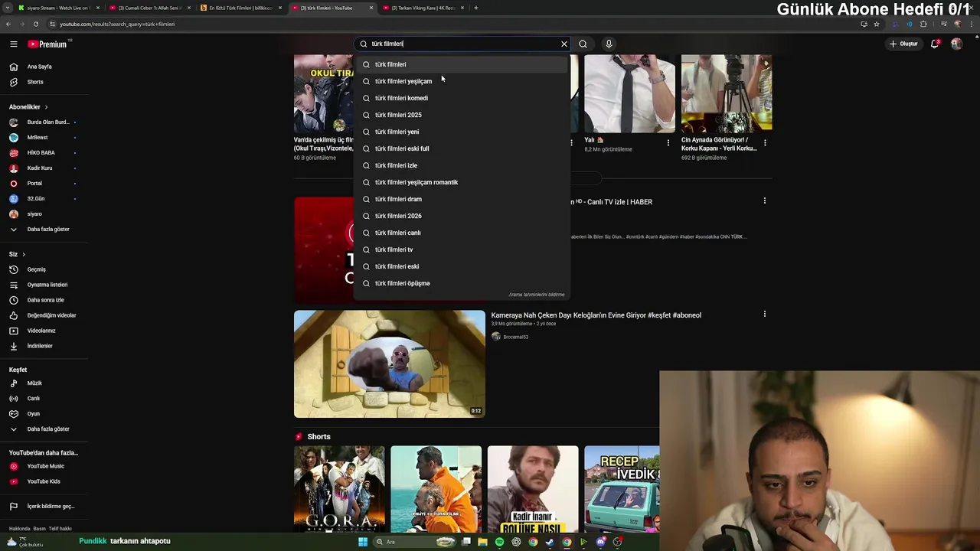Screen dimensions: 980x551
Task: Open the Keloğlan video thumbnail
Action: pos(390,364)
